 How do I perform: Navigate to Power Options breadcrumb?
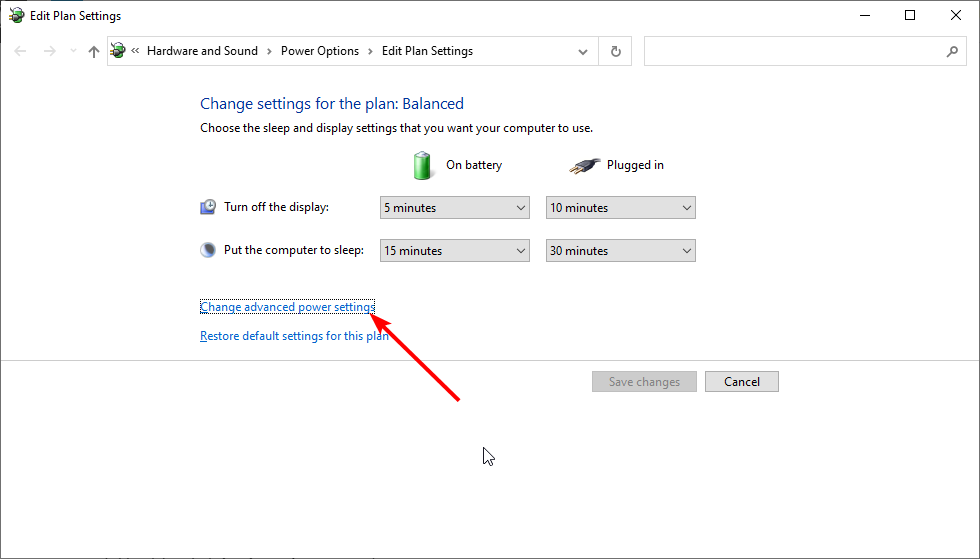tap(320, 51)
